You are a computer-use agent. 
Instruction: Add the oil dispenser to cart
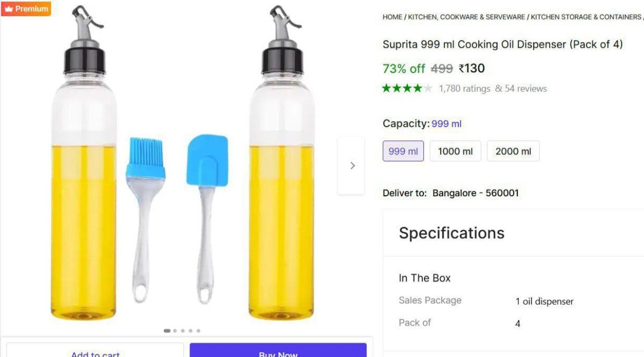[x=95, y=351]
